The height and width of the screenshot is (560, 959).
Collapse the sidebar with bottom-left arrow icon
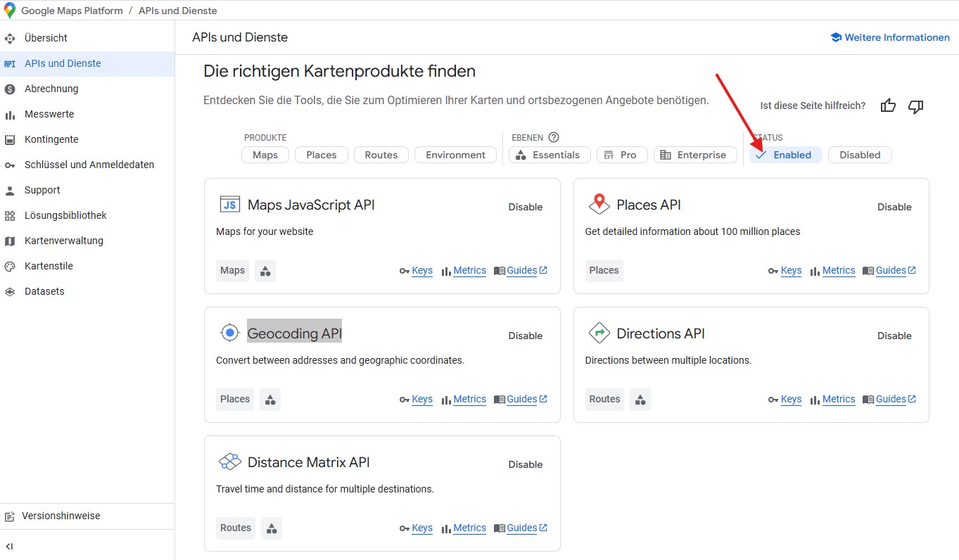[10, 546]
